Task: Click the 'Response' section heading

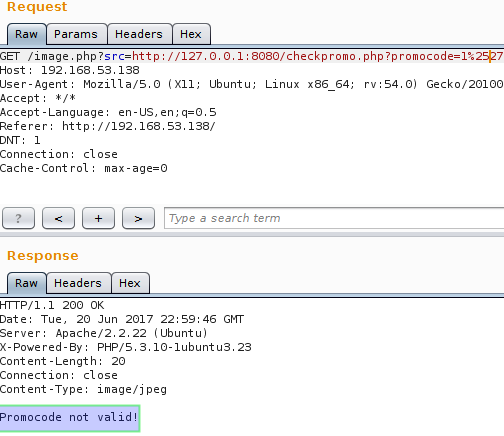Action: pyautogui.click(x=43, y=256)
